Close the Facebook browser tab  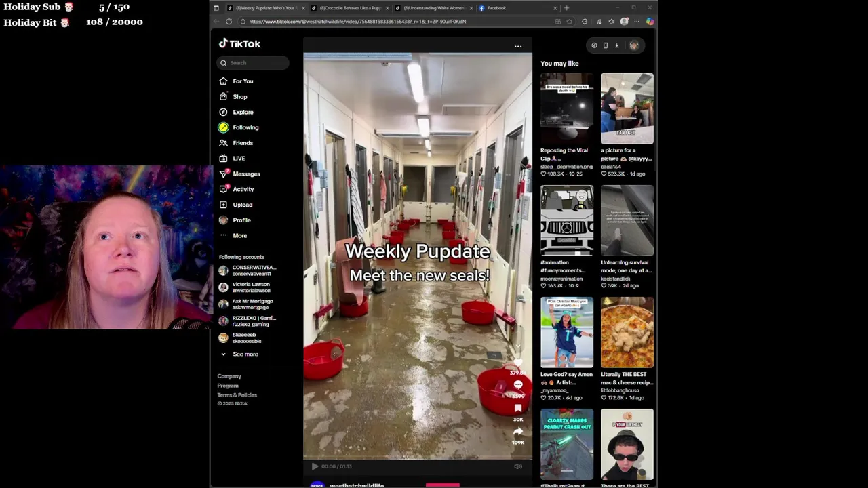(x=555, y=8)
